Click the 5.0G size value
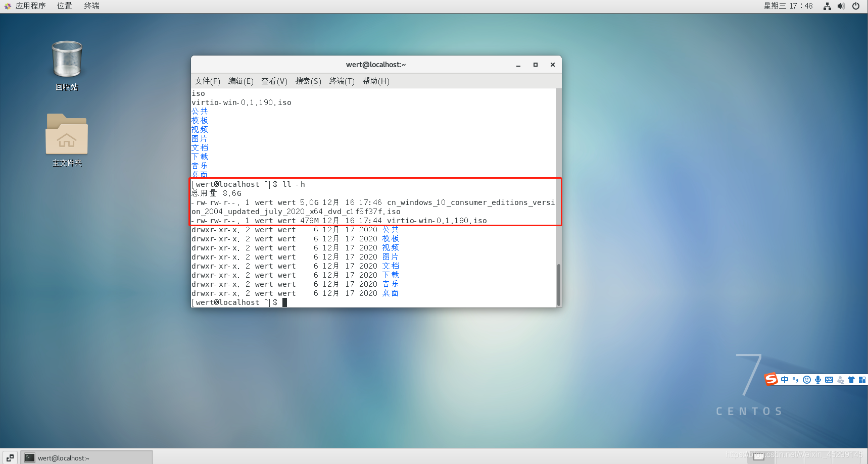 click(x=309, y=202)
